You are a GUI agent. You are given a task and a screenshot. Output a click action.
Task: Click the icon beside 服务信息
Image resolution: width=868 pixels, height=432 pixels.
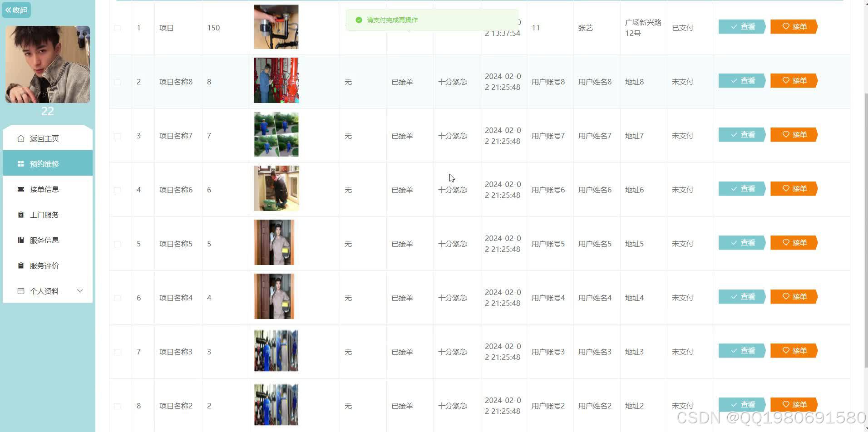click(x=21, y=240)
